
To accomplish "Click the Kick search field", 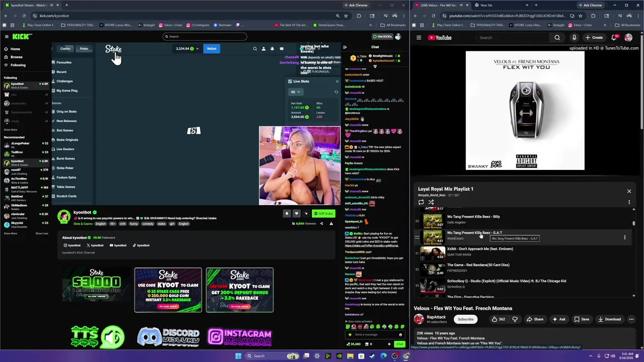I will (205, 36).
